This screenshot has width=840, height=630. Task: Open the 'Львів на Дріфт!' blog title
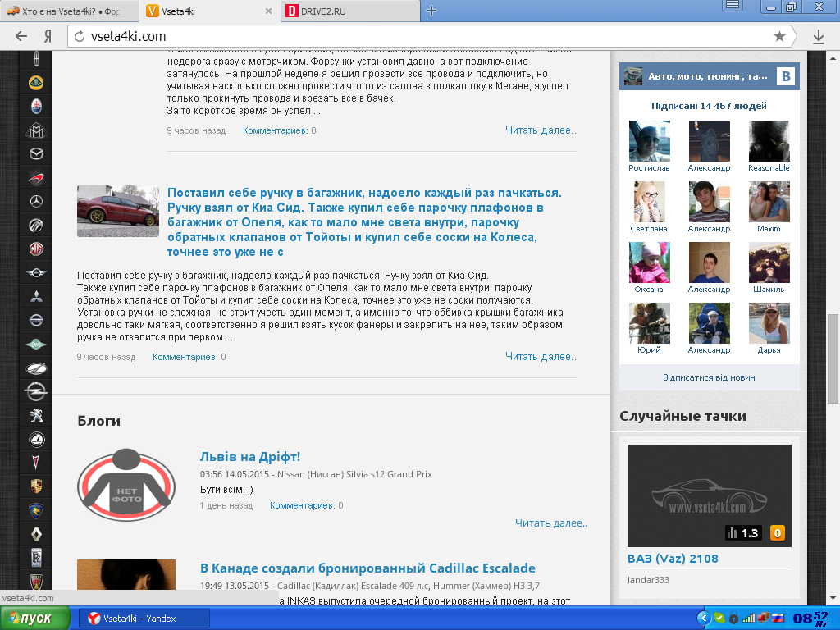250,456
